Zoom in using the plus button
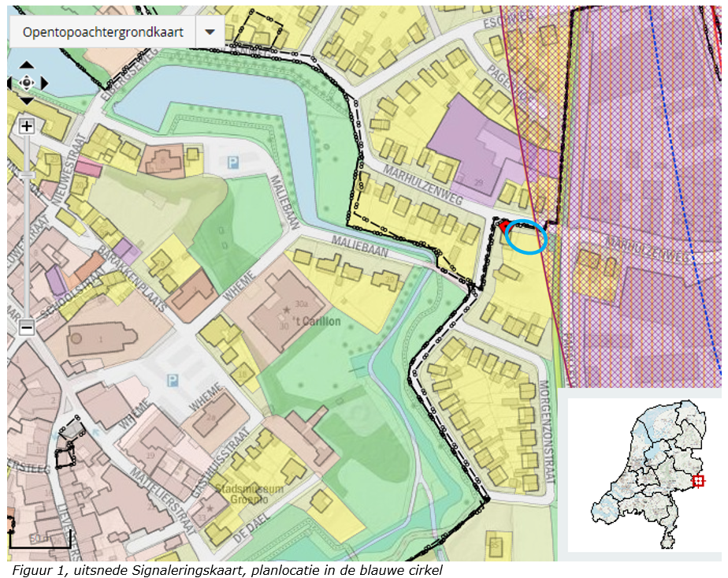The width and height of the screenshot is (728, 578). click(x=27, y=126)
